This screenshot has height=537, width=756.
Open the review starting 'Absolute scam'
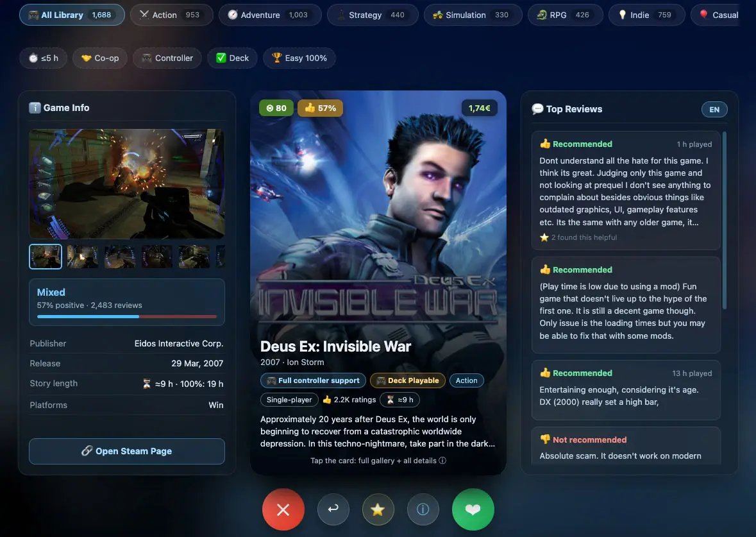point(626,446)
